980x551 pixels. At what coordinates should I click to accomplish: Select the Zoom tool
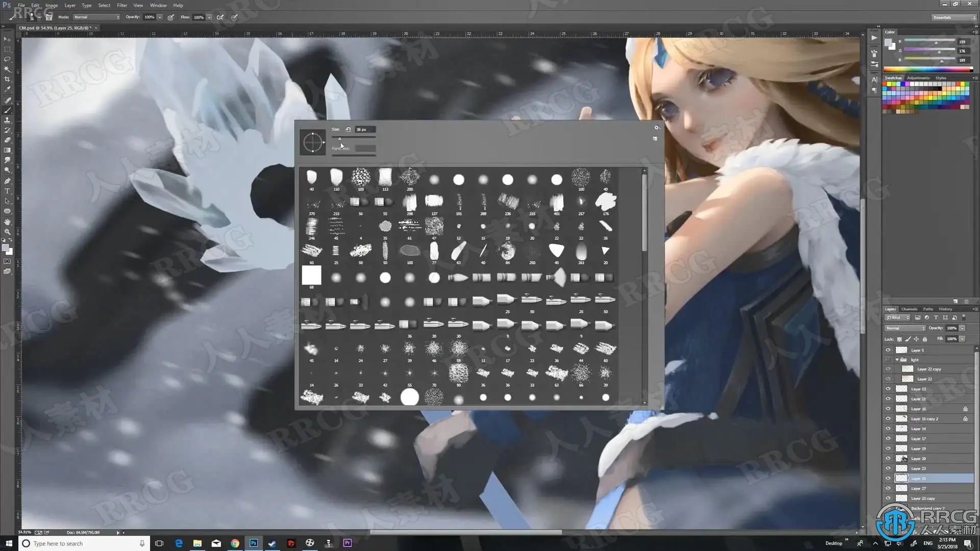tap(7, 232)
